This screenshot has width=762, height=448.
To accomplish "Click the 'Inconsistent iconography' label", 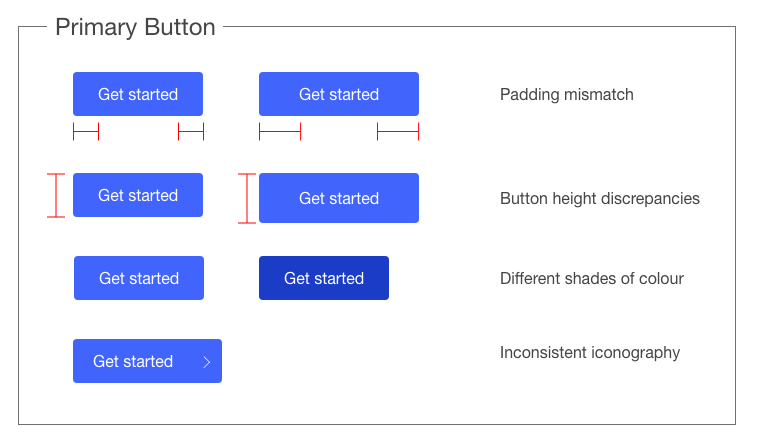I will tap(589, 352).
